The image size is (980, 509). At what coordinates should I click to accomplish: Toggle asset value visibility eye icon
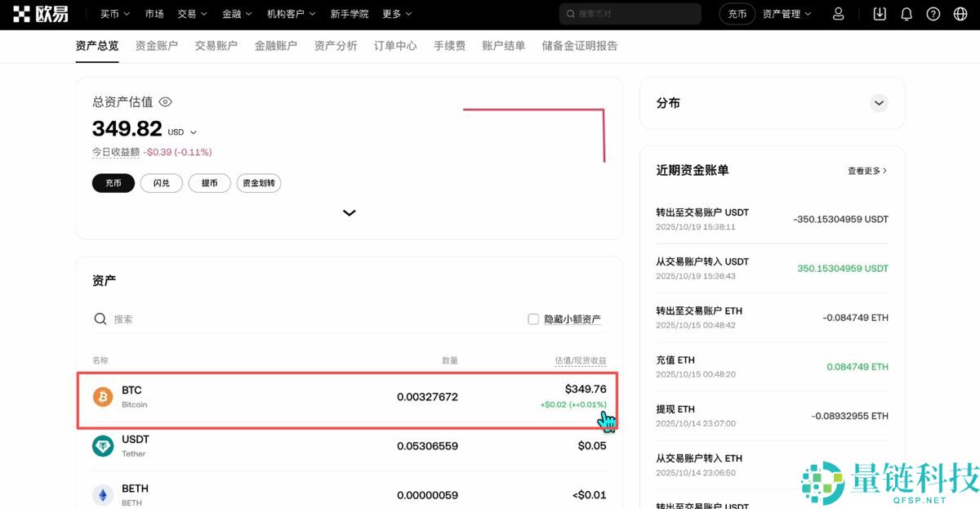pos(165,101)
